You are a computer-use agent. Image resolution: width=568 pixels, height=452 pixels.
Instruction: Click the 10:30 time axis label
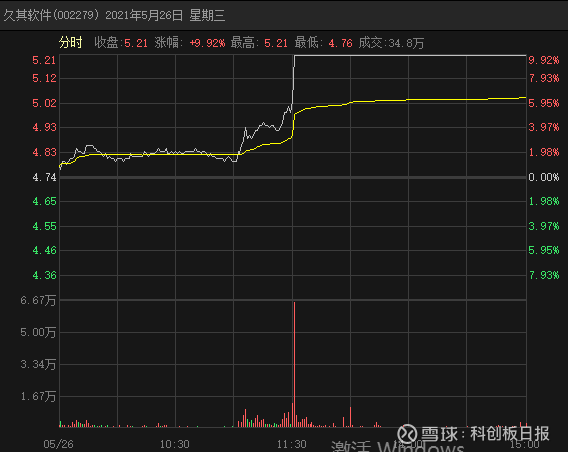tap(175, 444)
